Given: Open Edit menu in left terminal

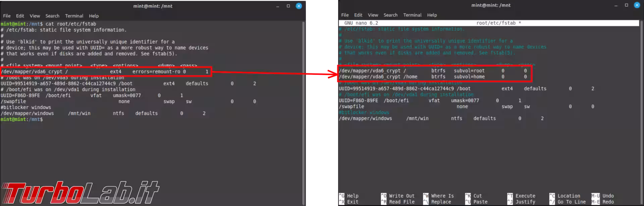Looking at the screenshot, I should [x=20, y=16].
